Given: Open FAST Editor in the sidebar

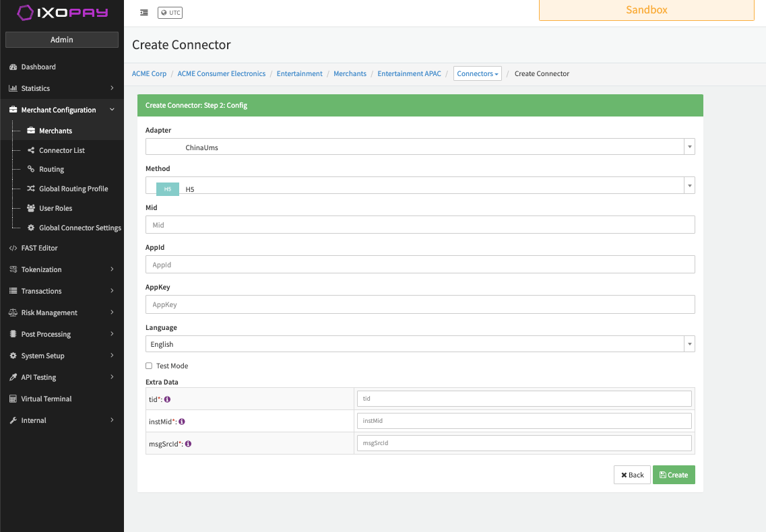Looking at the screenshot, I should click(39, 248).
